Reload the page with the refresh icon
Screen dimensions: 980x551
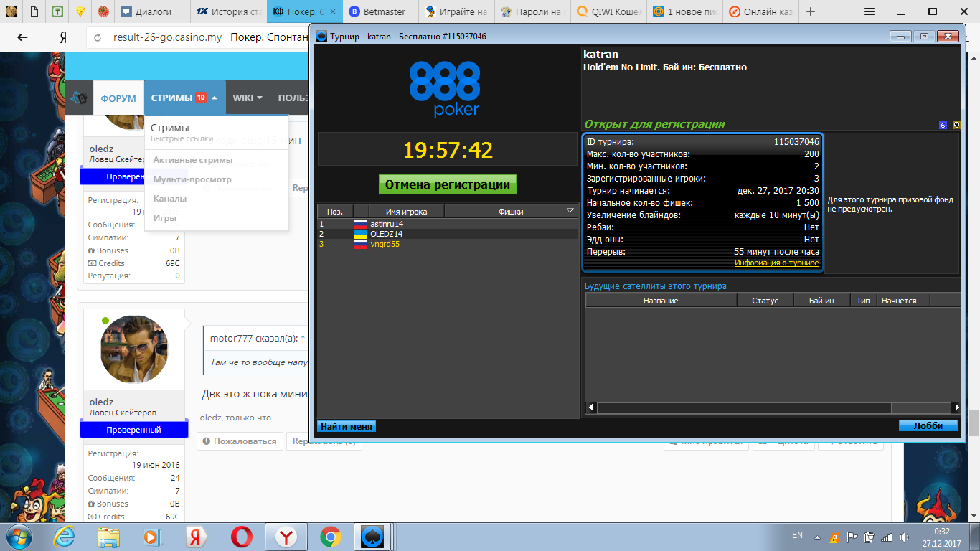(98, 38)
